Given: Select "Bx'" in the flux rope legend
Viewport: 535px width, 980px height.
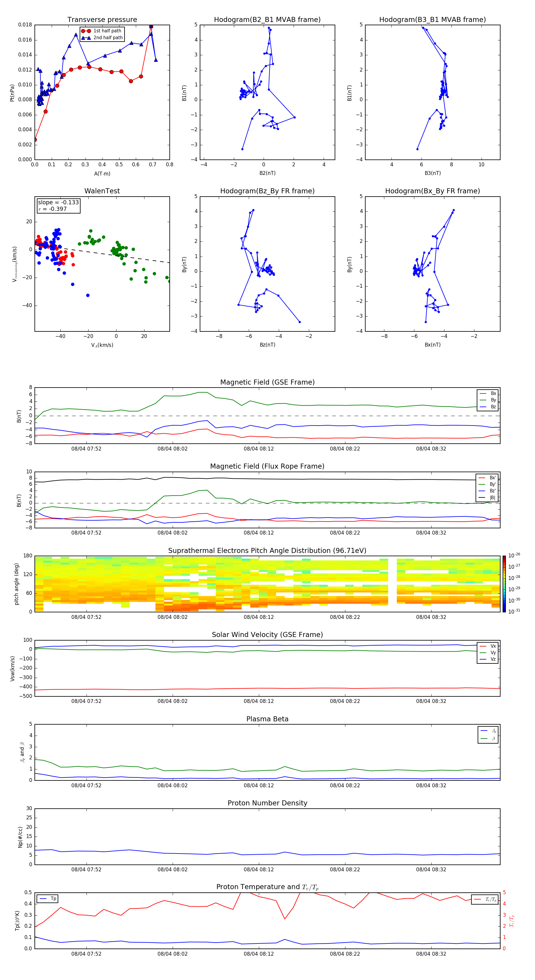Looking at the screenshot, I should pos(487,478).
